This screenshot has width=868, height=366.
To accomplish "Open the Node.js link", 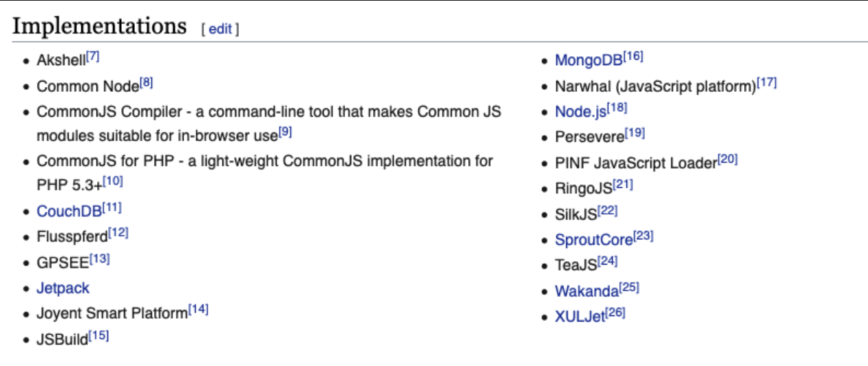I will pos(580,112).
